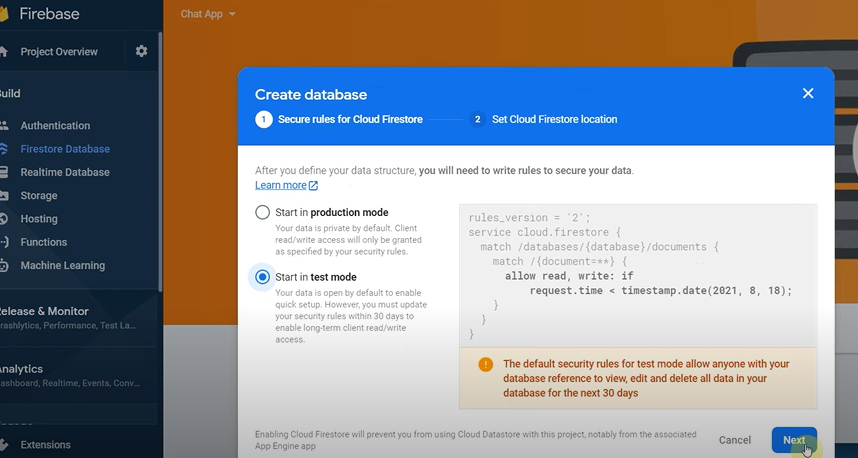Click the Firestore Database icon
The height and width of the screenshot is (458, 858).
(3, 149)
